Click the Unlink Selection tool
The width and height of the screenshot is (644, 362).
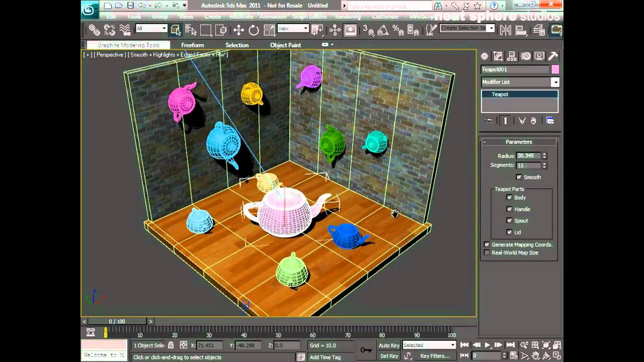[109, 30]
